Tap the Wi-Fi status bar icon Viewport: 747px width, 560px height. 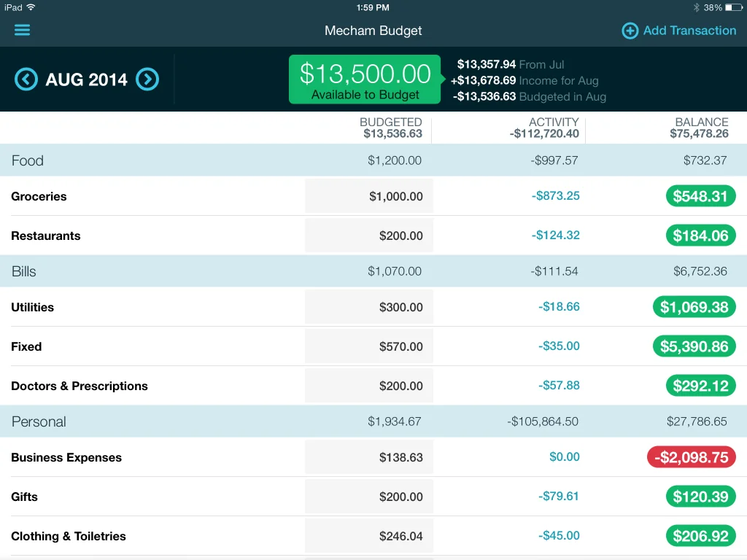pyautogui.click(x=30, y=7)
